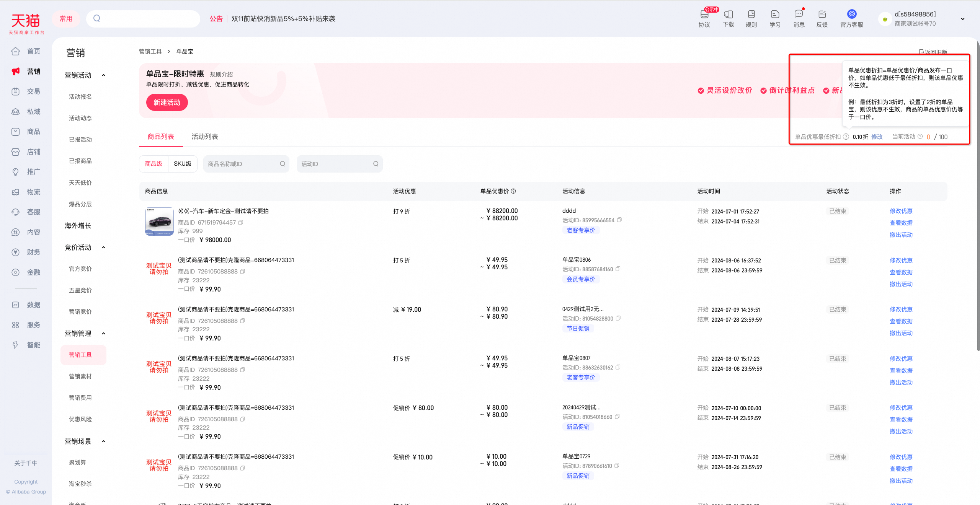The width and height of the screenshot is (980, 505).
Task: Click 常用 button in top bar
Action: click(66, 19)
